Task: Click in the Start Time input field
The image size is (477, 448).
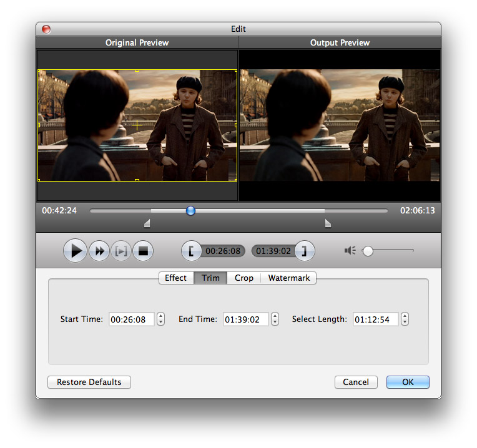Action: (x=131, y=319)
